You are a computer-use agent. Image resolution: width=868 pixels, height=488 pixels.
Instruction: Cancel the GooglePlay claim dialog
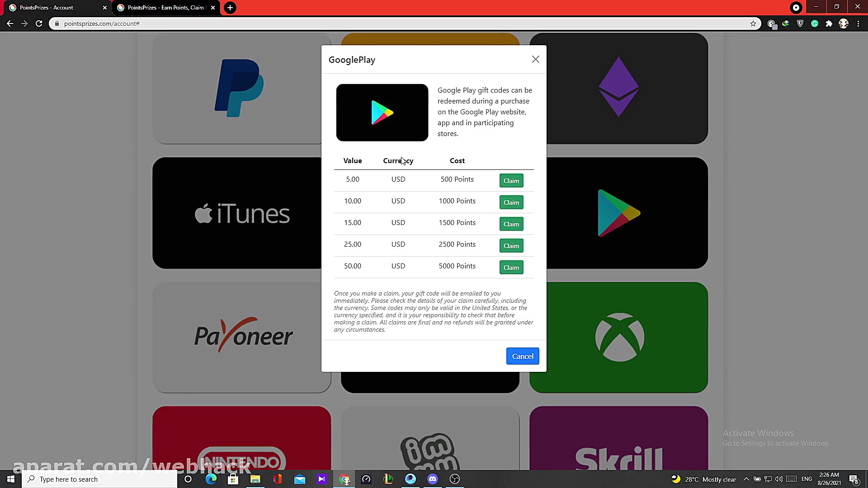coord(523,356)
